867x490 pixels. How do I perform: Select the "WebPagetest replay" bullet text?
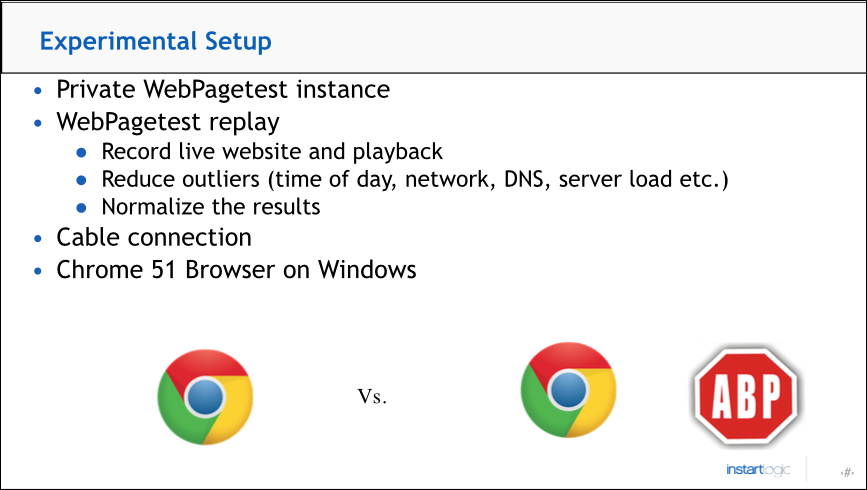pyautogui.click(x=168, y=123)
